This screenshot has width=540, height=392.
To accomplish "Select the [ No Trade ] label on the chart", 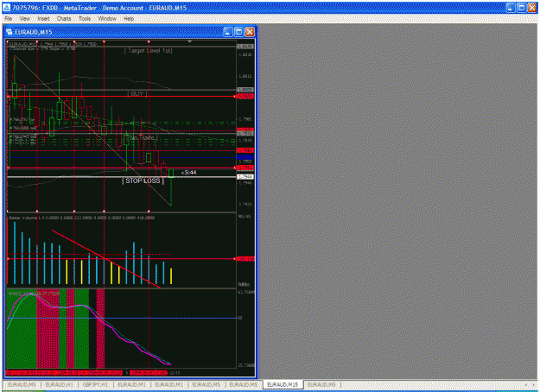I will coord(143,137).
